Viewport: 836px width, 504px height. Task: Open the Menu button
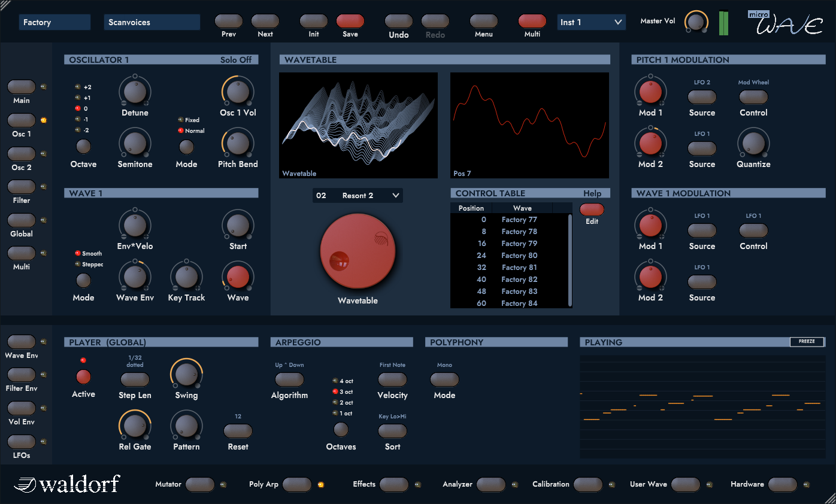coord(484,22)
